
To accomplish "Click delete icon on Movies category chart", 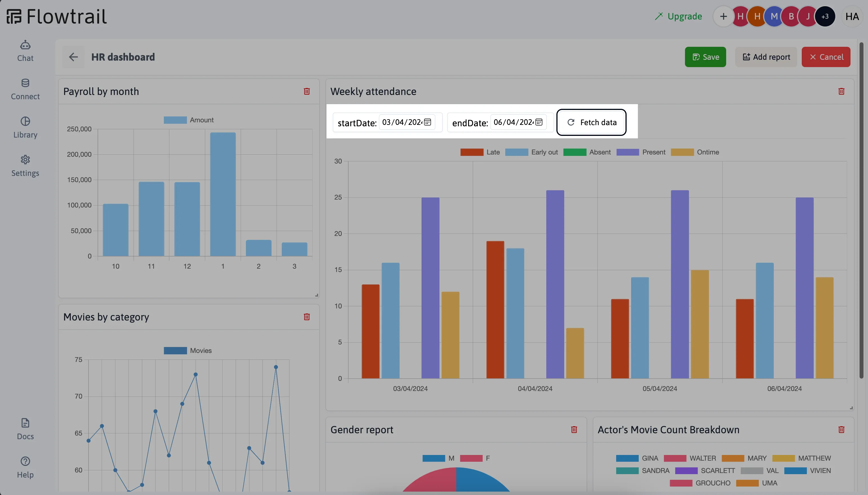I will tap(307, 317).
